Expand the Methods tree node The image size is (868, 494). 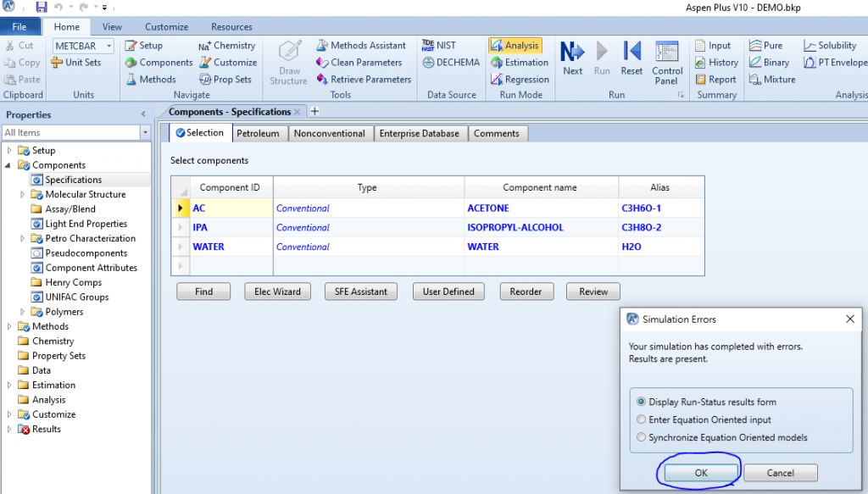tap(8, 326)
